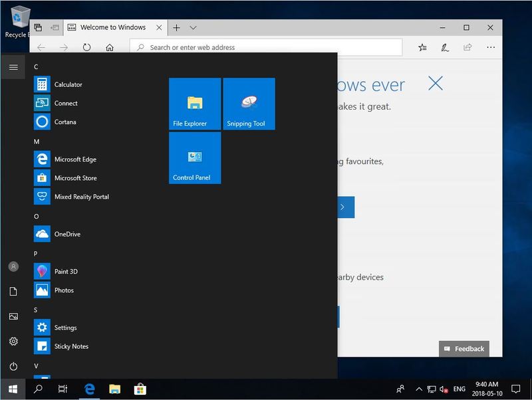Click the Feedback button
Viewport: 532px width, 400px height.
click(x=464, y=348)
